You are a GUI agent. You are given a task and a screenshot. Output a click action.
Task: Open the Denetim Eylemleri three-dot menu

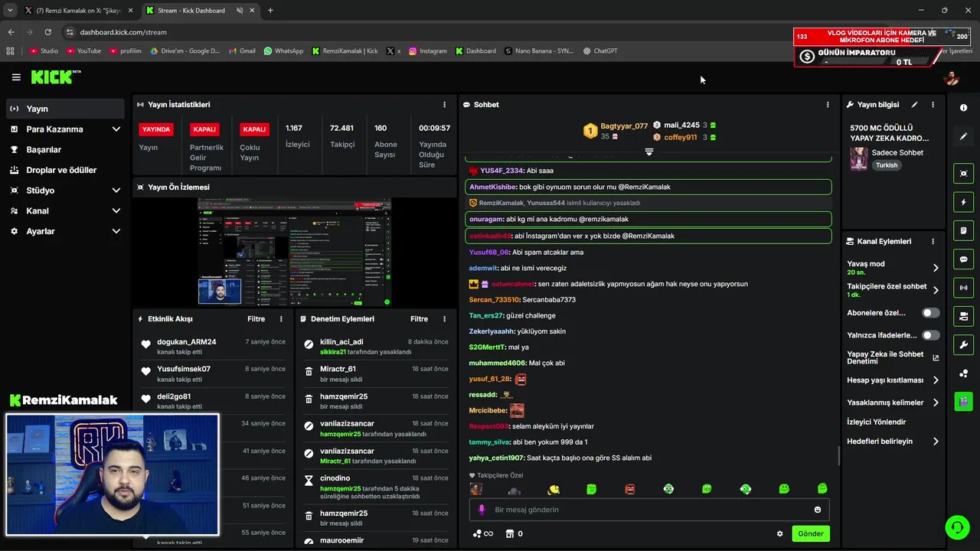click(x=444, y=319)
